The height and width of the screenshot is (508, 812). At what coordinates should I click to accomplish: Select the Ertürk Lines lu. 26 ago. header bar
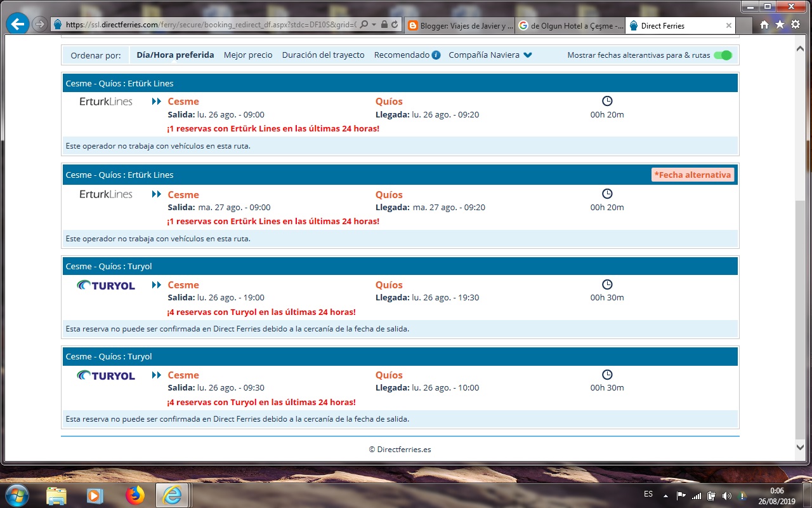(x=400, y=83)
